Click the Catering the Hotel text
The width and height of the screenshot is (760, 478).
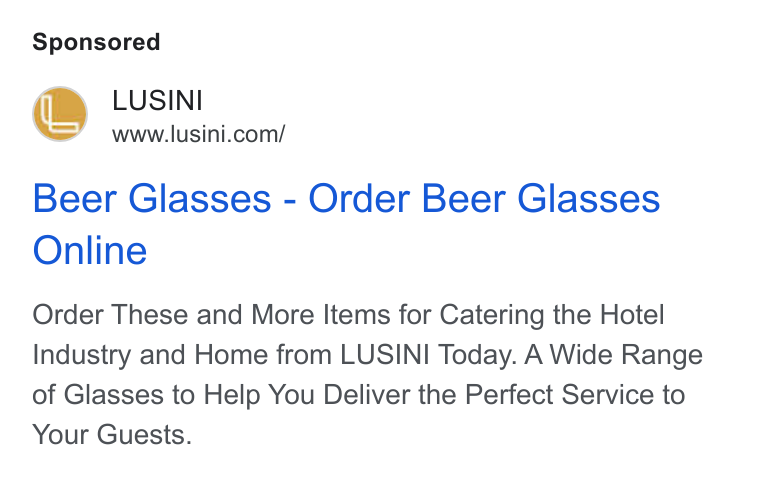[x=552, y=316]
